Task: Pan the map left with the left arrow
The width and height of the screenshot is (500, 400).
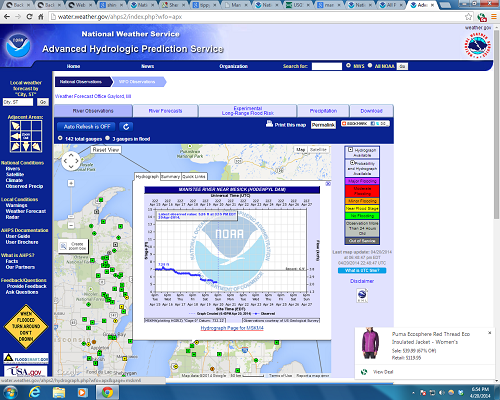Action: tap(65, 161)
